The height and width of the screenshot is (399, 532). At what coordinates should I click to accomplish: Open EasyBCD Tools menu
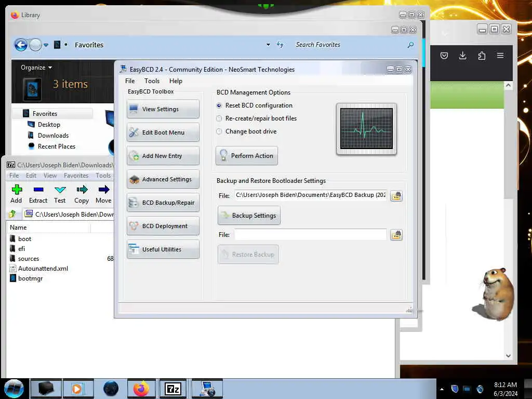tap(152, 81)
